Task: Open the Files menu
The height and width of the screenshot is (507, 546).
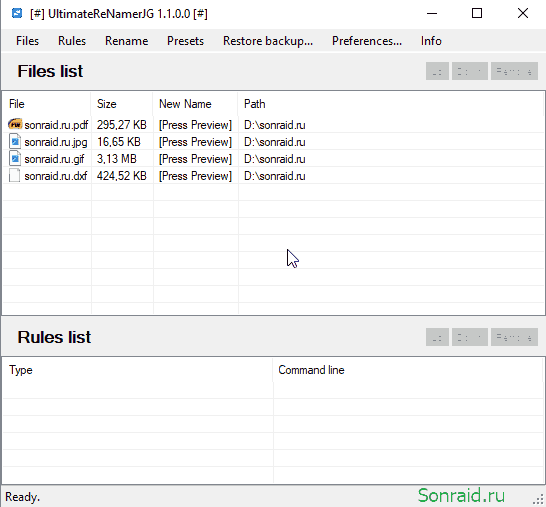Action: click(x=27, y=41)
